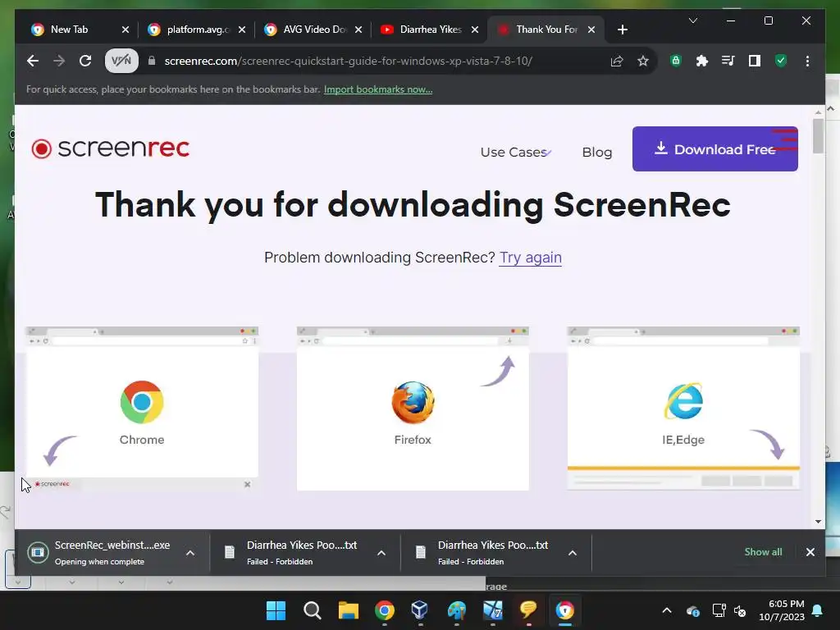This screenshot has width=840, height=630.
Task: Open a new browser tab
Action: (x=622, y=30)
